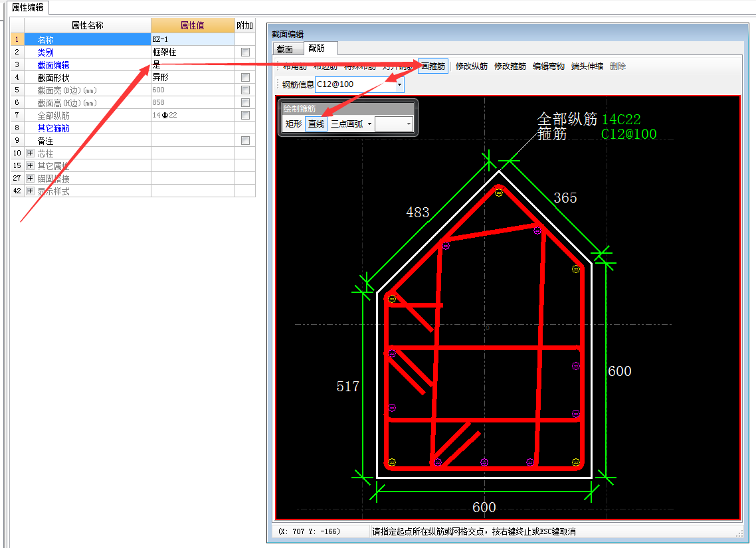This screenshot has width=756, height=548.
Task: Choose the 端头伸缩 end extension tool
Action: click(587, 66)
